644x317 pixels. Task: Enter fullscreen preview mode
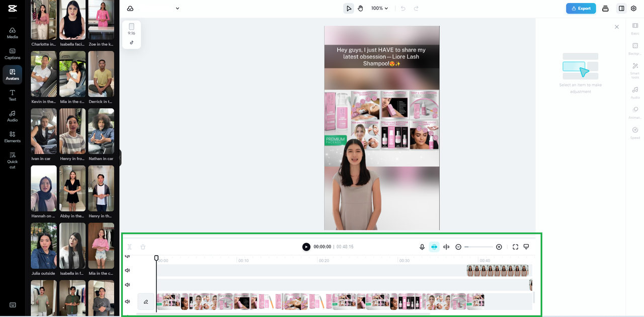click(515, 247)
